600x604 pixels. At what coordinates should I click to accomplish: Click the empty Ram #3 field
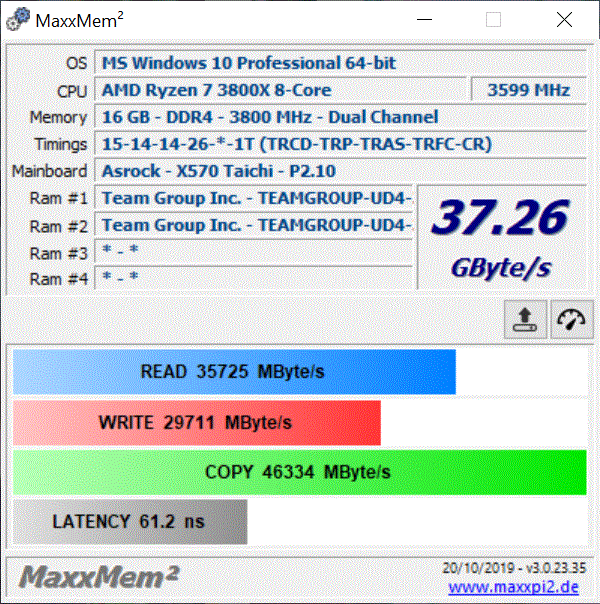[x=254, y=252]
